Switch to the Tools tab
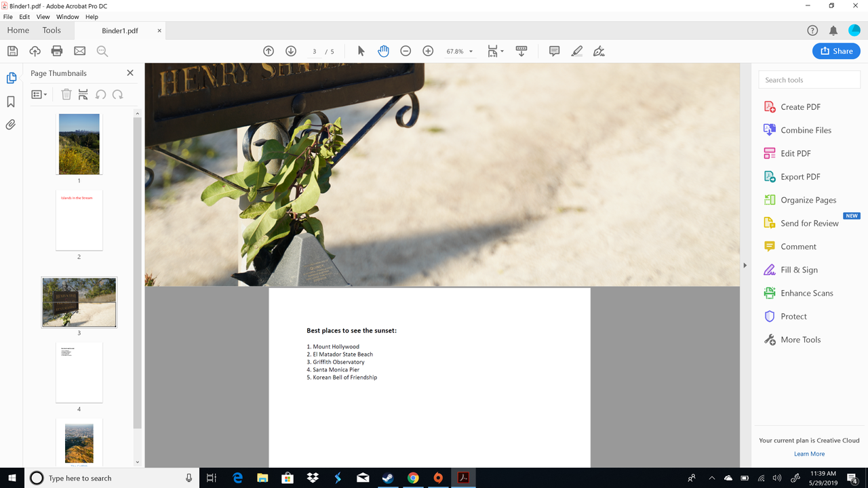Screen dimensions: 868x488 click(x=52, y=30)
